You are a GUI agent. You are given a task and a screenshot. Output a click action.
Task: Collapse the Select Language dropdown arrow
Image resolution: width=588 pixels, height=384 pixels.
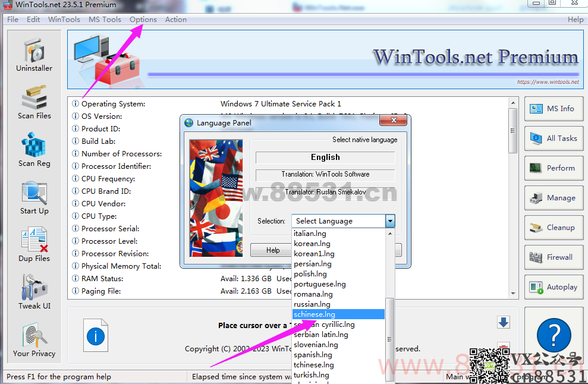390,221
